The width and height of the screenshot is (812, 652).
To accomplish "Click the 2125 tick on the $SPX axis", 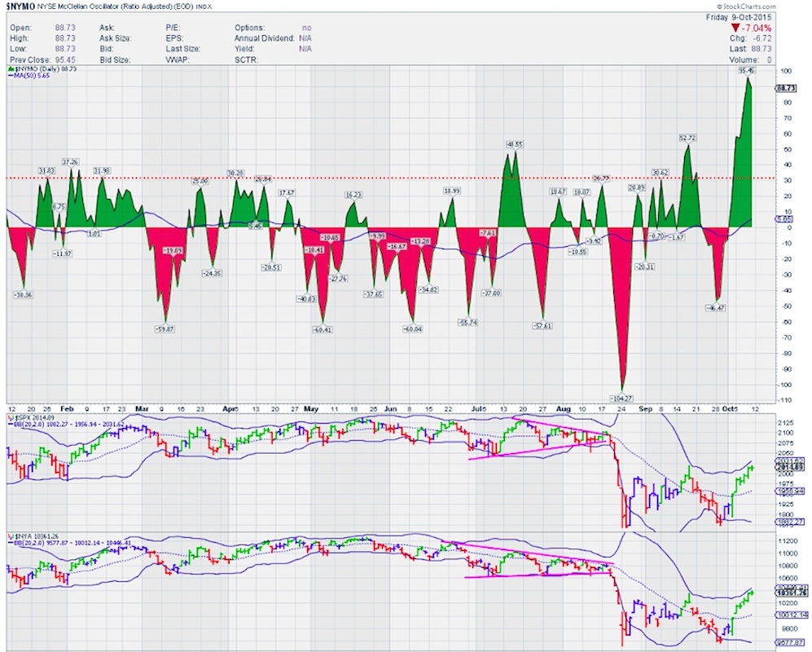I will pyautogui.click(x=786, y=424).
